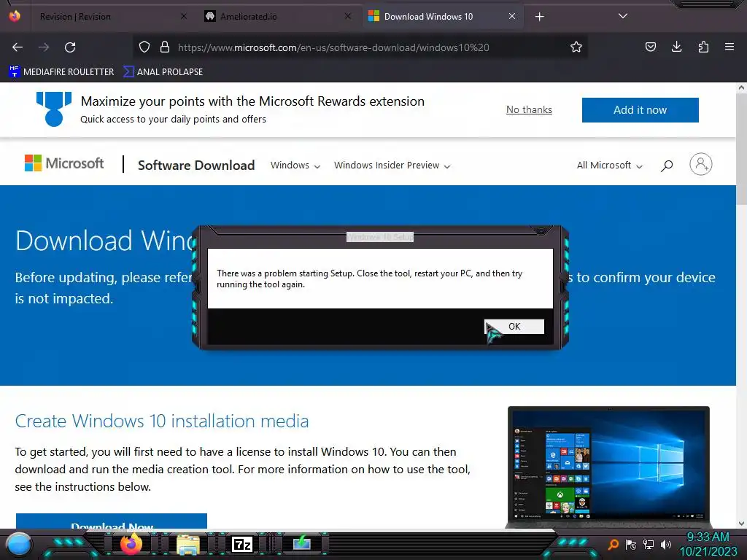
Task: Open the Microsoft account sign-in icon
Action: coord(701,164)
